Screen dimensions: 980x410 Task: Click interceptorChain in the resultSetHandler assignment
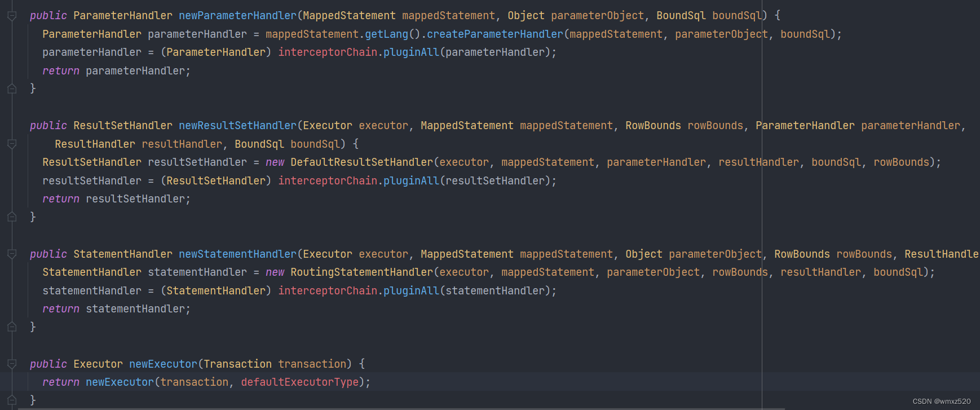[328, 181]
